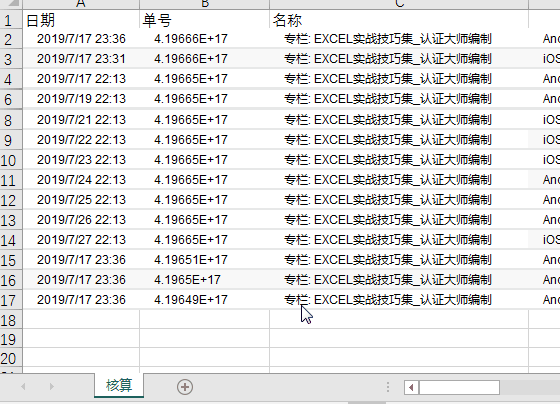Select date cell 2019/7/27 22:13
This screenshot has width=560, height=404.
click(81, 240)
